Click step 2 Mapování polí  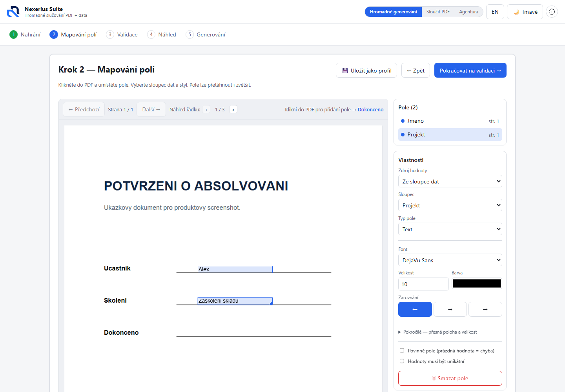point(73,34)
